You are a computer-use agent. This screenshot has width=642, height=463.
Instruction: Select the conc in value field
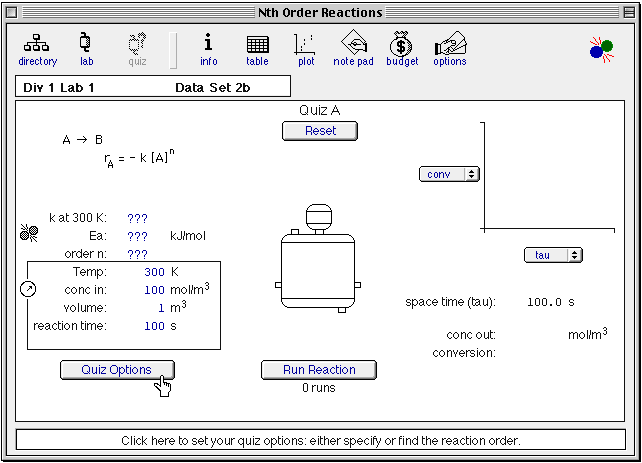pos(154,290)
